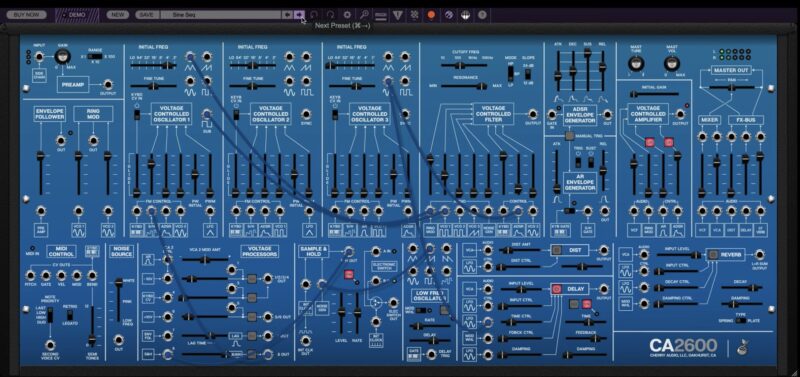The image size is (800, 377).
Task: Flip the preamp RANGE X1/X100 switch
Action: (95, 56)
